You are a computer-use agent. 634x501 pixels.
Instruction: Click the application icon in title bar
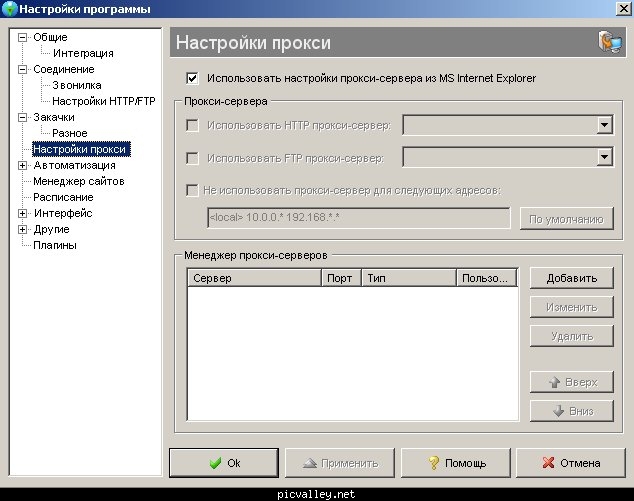[x=10, y=9]
